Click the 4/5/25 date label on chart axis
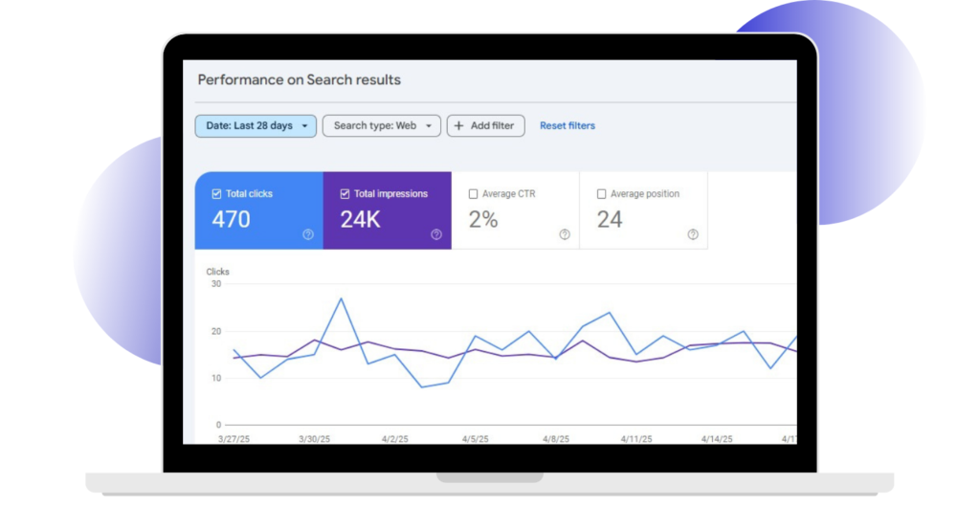Screen dimensions: 980x528 (x=475, y=439)
